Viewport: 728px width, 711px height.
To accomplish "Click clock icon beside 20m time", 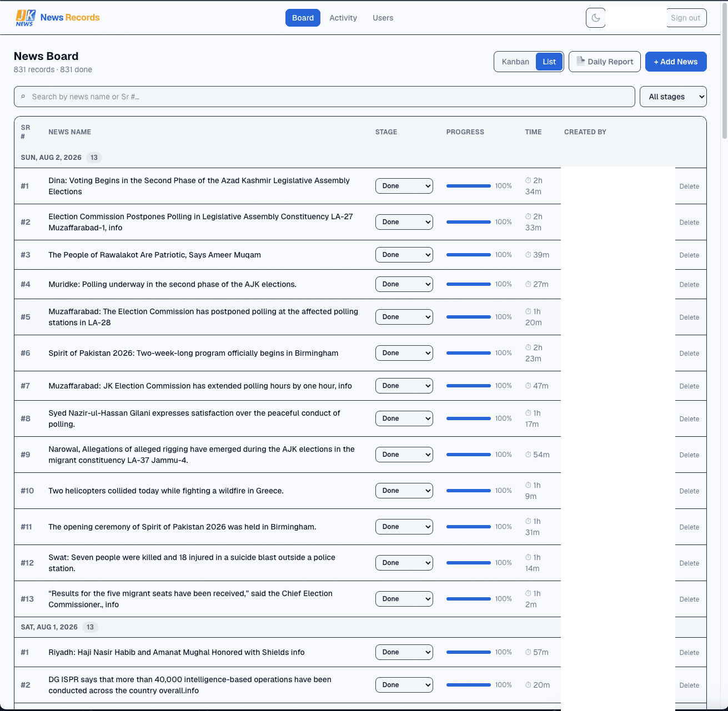I will [x=528, y=685].
